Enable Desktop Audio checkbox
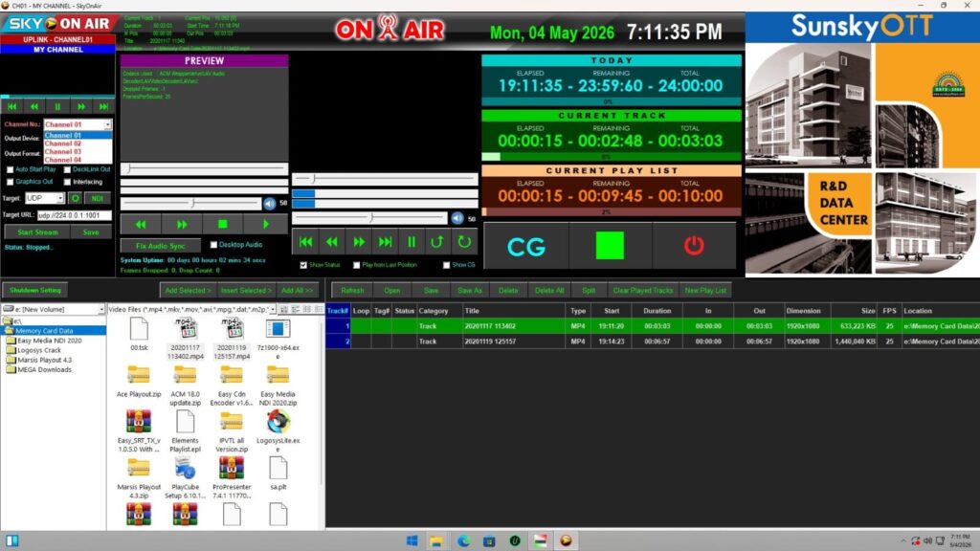The height and width of the screenshot is (551, 980). 213,245
